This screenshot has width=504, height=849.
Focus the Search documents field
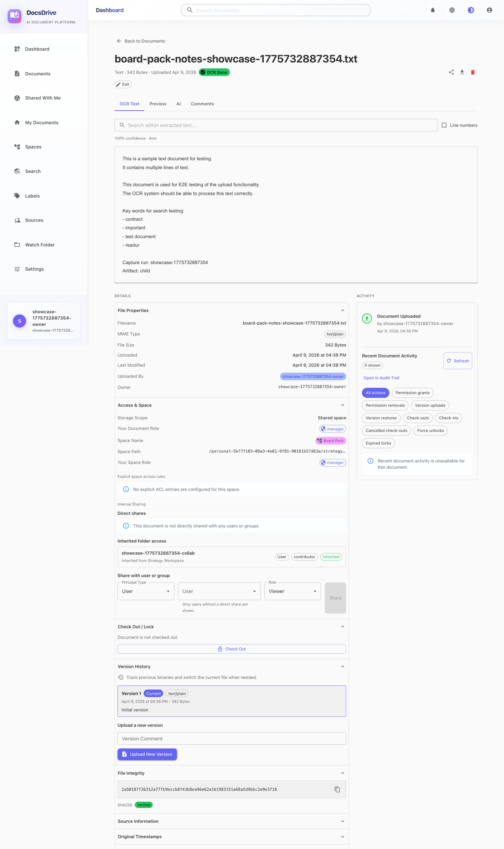[x=276, y=10]
